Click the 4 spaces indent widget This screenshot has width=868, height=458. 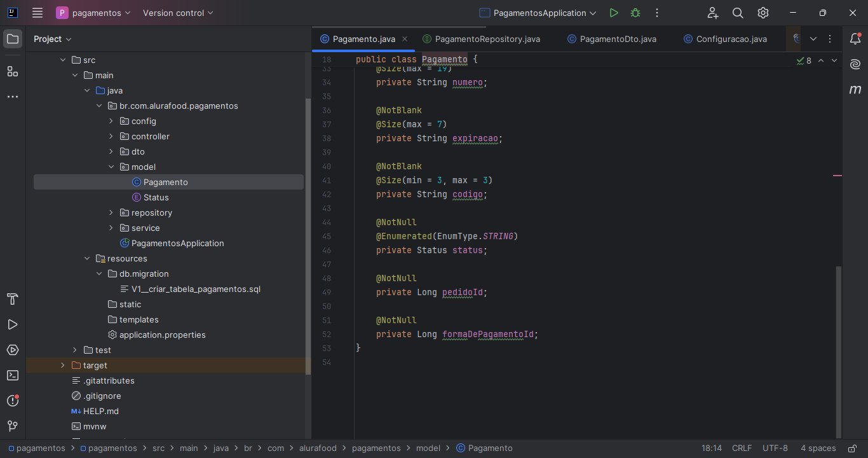point(818,448)
